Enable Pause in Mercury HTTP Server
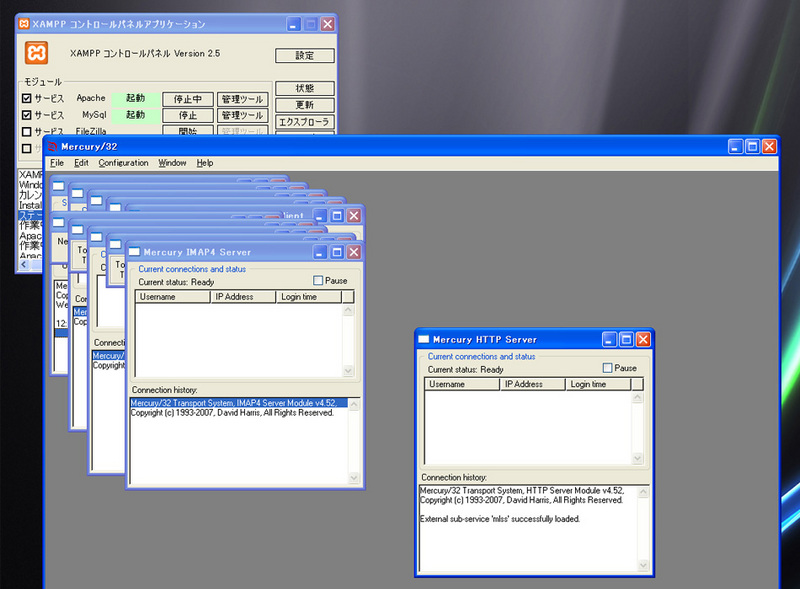Viewport: 800px width, 589px height. 607,367
